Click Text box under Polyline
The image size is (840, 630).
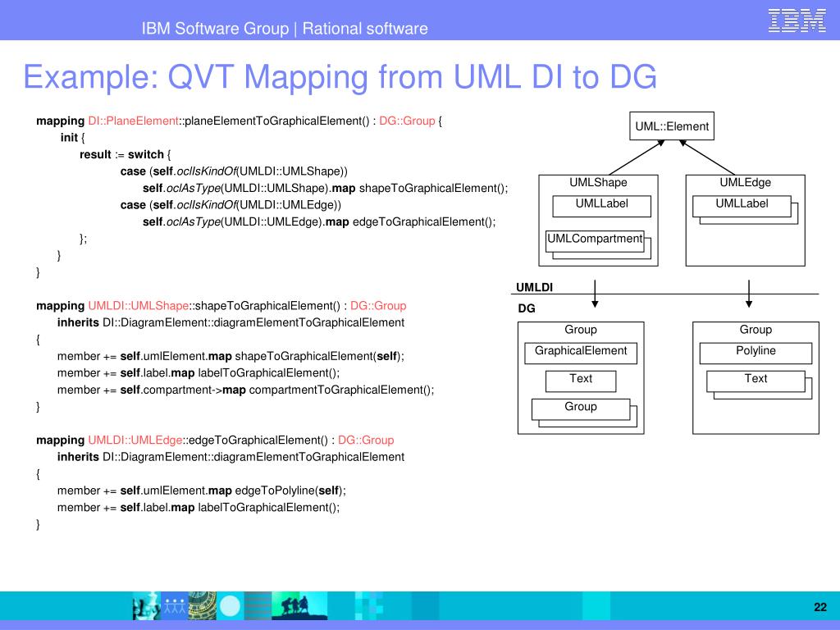[756, 381]
